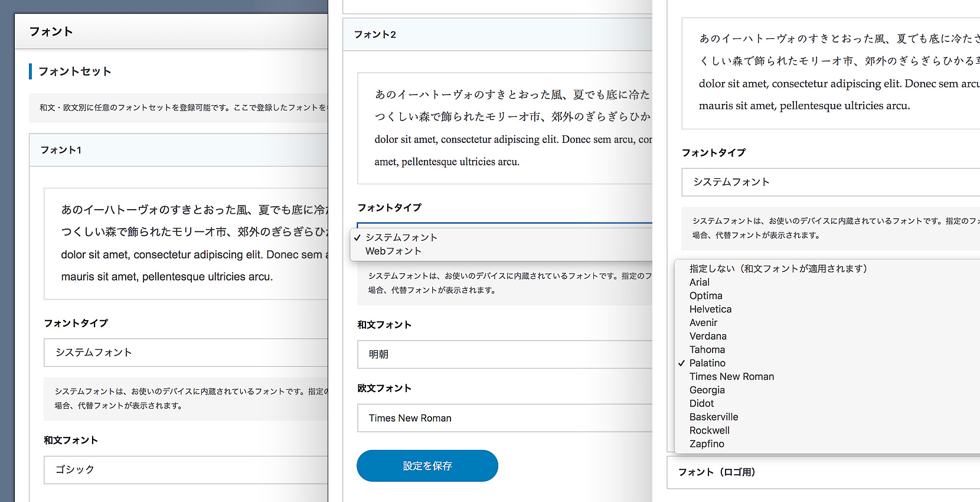Open the right panel システムフォント dropdown
This screenshot has width=980, height=502.
[829, 182]
